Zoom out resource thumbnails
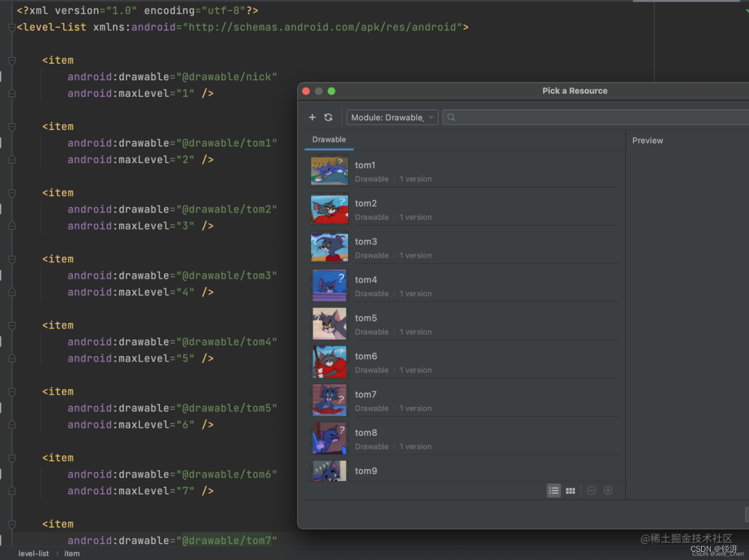This screenshot has height=560, width=749. pos(592,491)
